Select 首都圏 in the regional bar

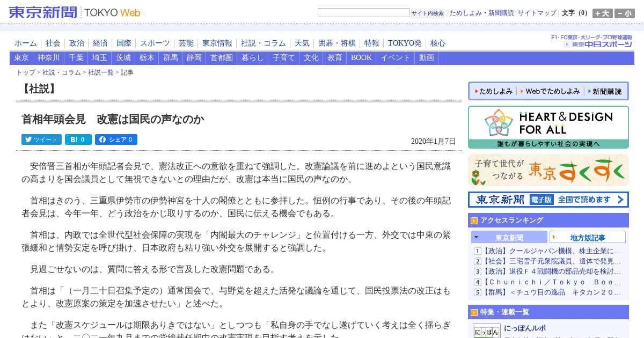click(222, 58)
